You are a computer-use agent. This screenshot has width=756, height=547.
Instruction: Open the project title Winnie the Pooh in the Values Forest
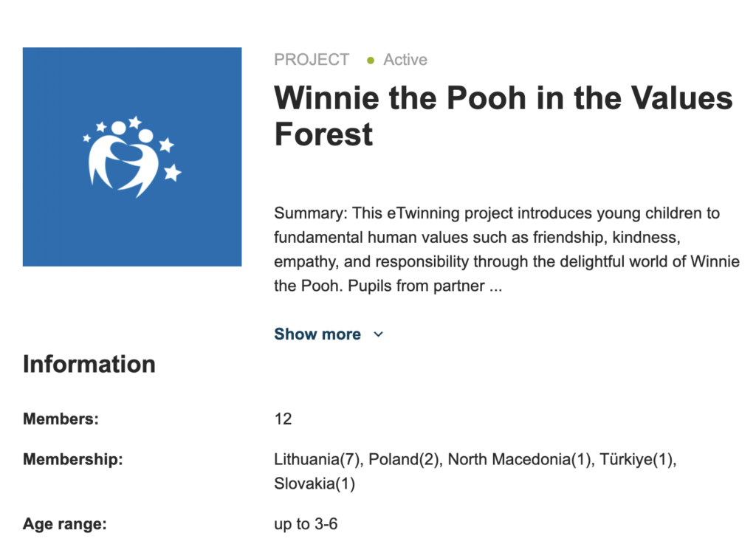click(504, 116)
